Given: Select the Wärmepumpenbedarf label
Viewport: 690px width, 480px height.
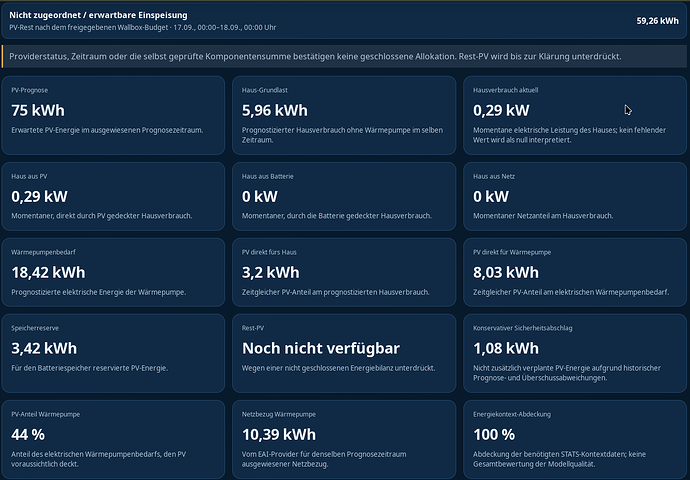Looking at the screenshot, I should (x=44, y=252).
